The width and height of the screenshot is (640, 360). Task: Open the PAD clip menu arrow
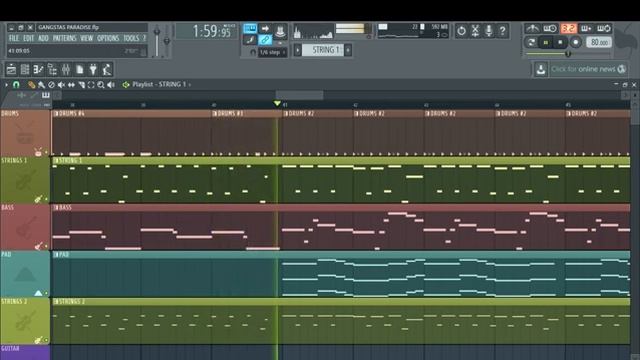[x=56, y=255]
